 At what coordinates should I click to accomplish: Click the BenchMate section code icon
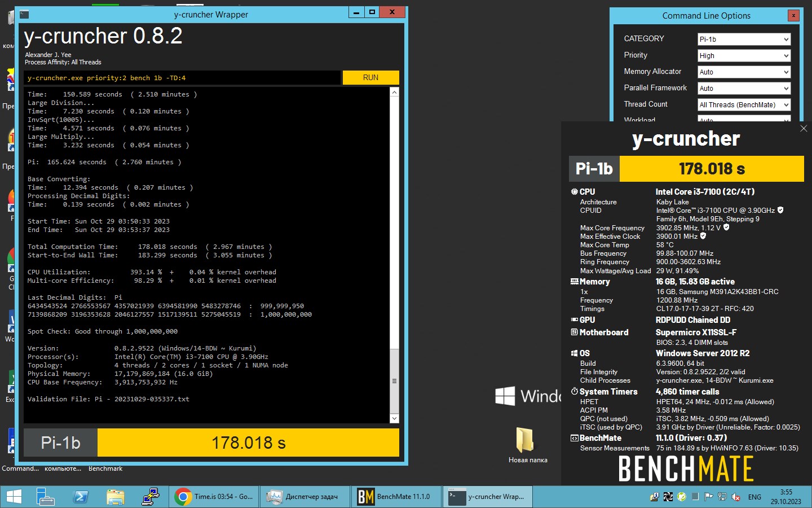[x=574, y=438]
